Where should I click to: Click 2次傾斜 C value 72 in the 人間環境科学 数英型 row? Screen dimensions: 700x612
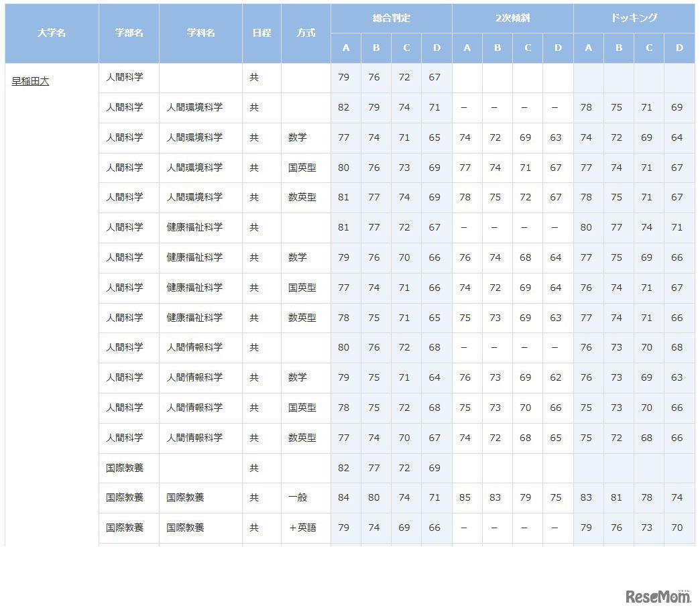click(x=526, y=197)
